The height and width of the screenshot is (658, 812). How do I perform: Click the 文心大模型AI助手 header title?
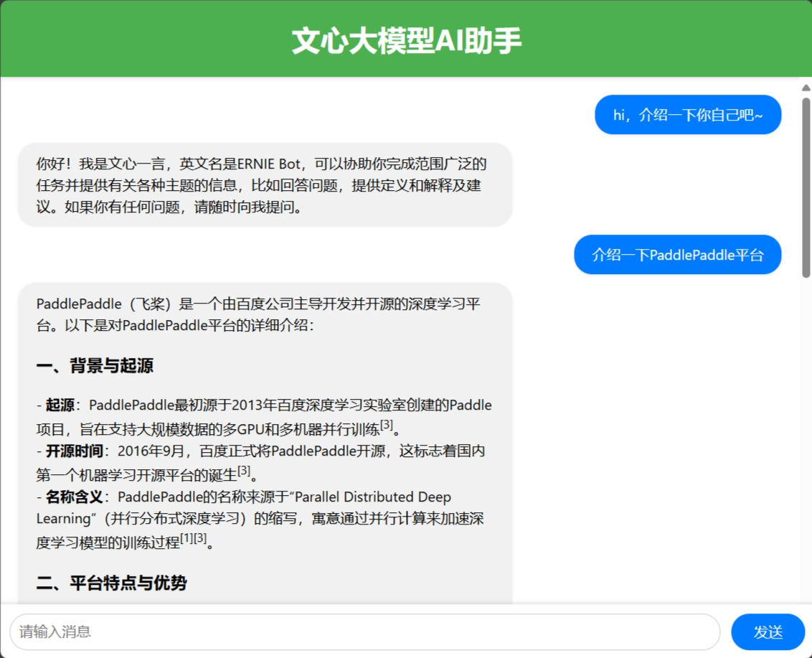pyautogui.click(x=406, y=41)
